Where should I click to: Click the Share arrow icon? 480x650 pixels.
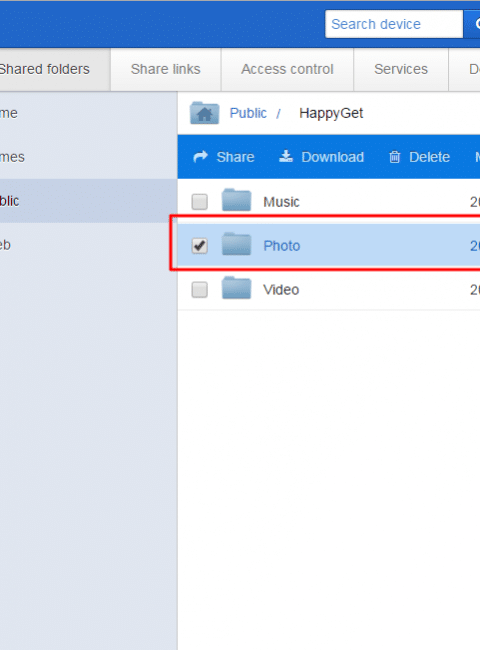pyautogui.click(x=201, y=157)
